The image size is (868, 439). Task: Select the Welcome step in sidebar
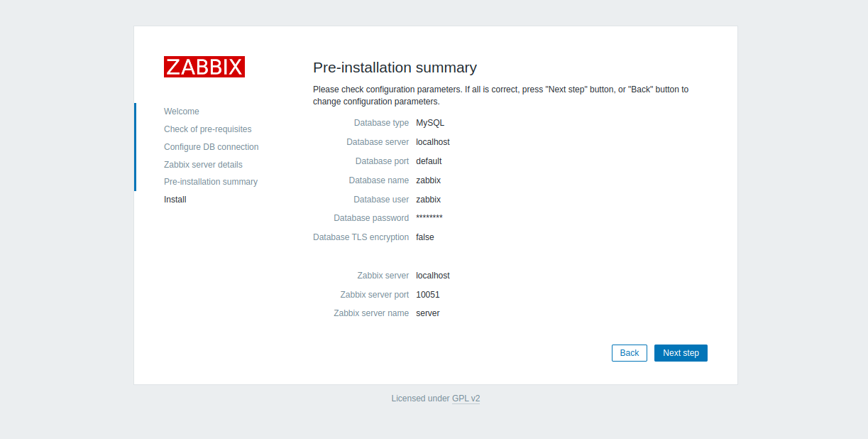click(x=182, y=112)
